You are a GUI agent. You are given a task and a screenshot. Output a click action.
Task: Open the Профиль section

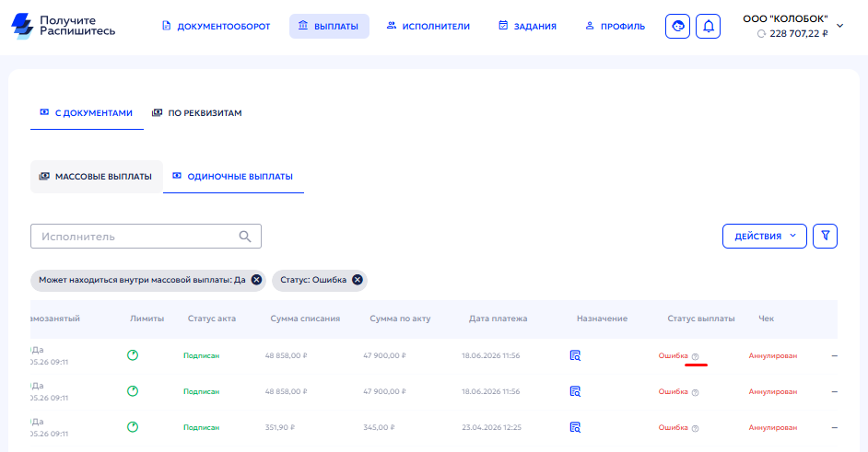(x=615, y=26)
